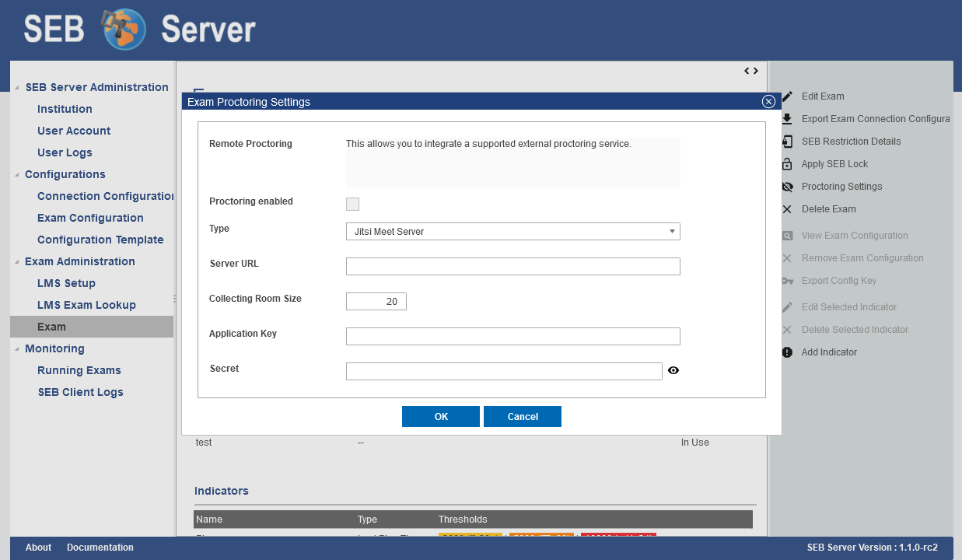Image resolution: width=962 pixels, height=560 pixels.
Task: Click the Add Indicator exclamation icon
Action: [x=787, y=352]
